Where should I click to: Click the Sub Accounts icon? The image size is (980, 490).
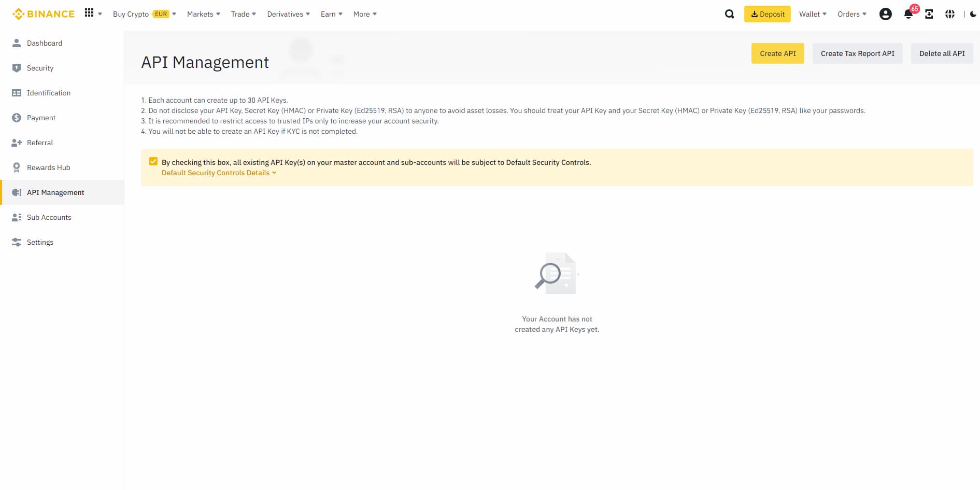pos(17,217)
